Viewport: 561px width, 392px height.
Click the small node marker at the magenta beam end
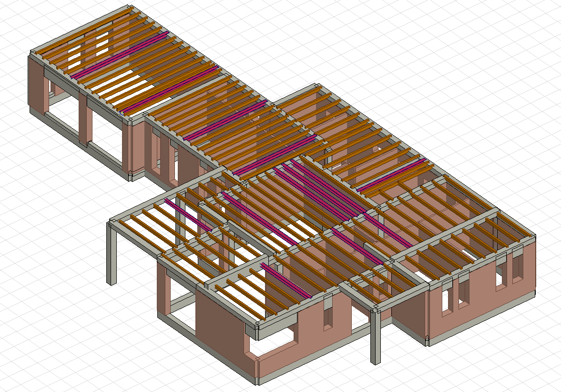tap(122, 114)
